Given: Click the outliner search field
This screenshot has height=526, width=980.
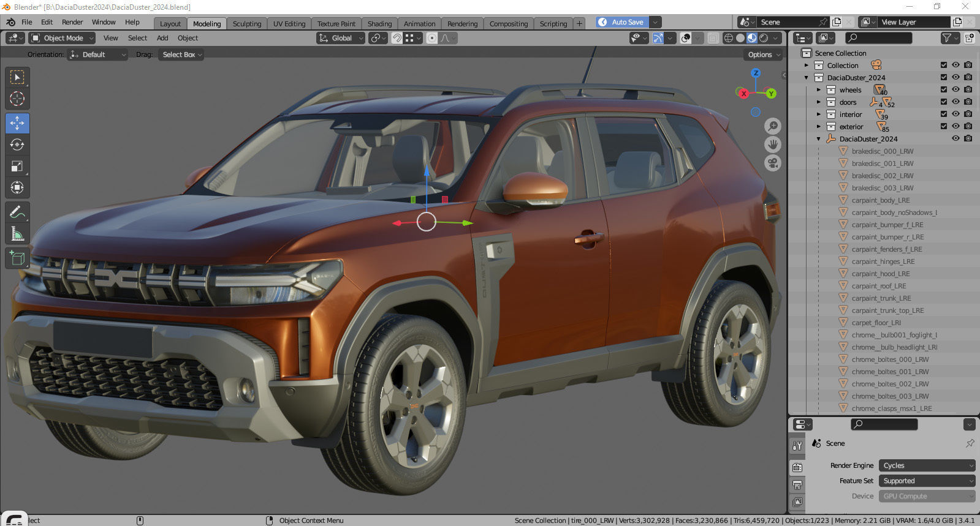Looking at the screenshot, I should point(878,38).
